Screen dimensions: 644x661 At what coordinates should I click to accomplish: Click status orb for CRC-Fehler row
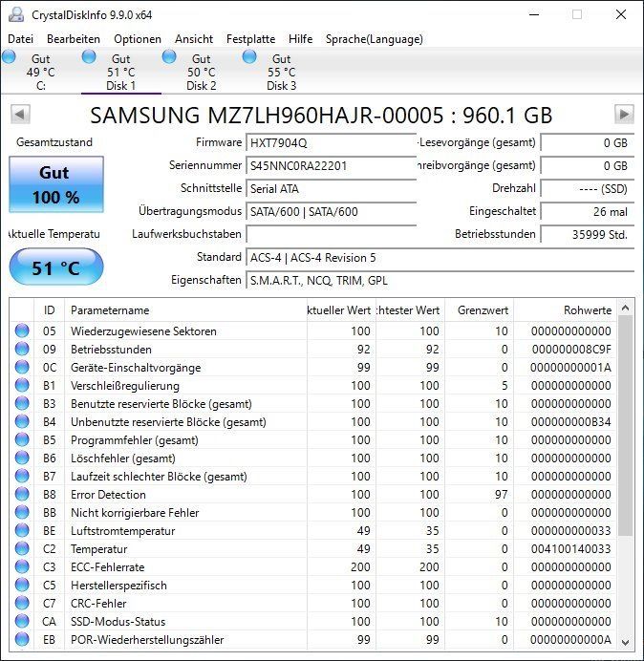22,603
